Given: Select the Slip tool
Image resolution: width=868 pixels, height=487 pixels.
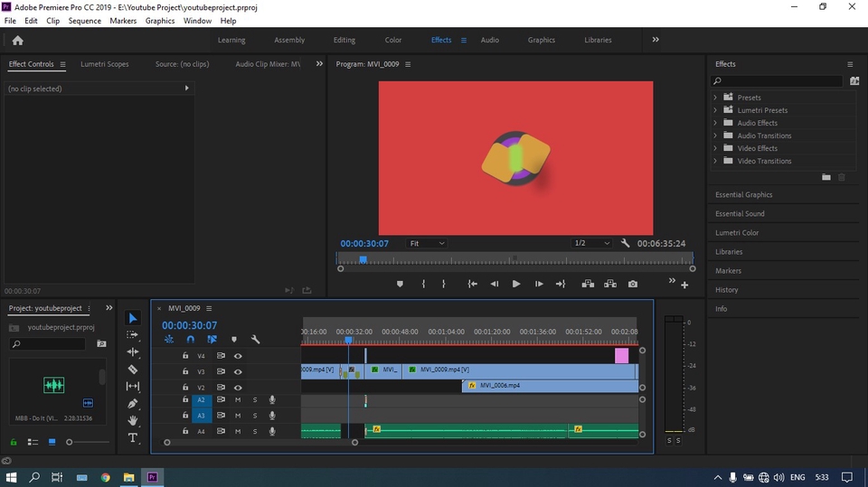Looking at the screenshot, I should (x=133, y=387).
